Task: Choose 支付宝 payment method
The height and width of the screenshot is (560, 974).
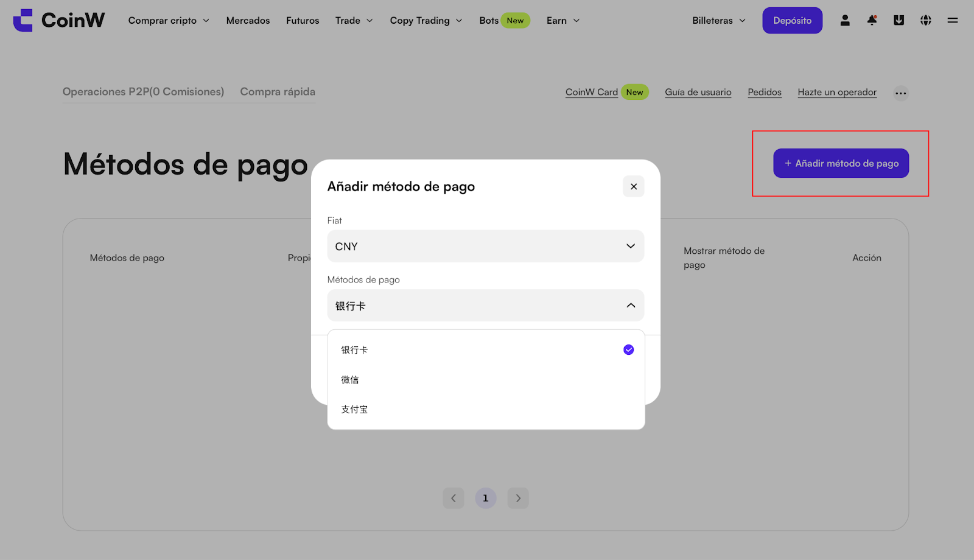Action: click(x=486, y=410)
